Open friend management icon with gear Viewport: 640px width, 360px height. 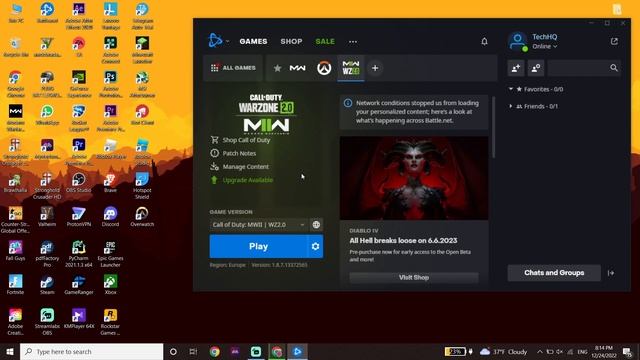[536, 68]
